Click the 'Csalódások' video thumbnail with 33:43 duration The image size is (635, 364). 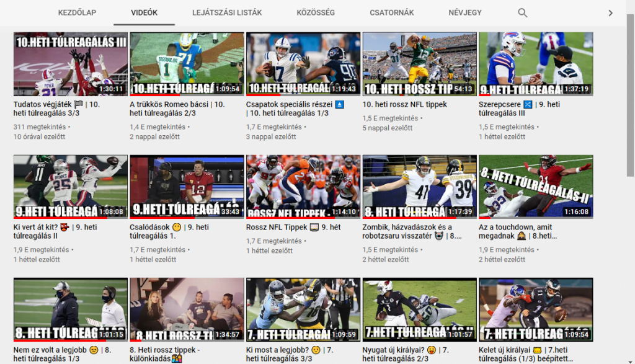tap(187, 187)
